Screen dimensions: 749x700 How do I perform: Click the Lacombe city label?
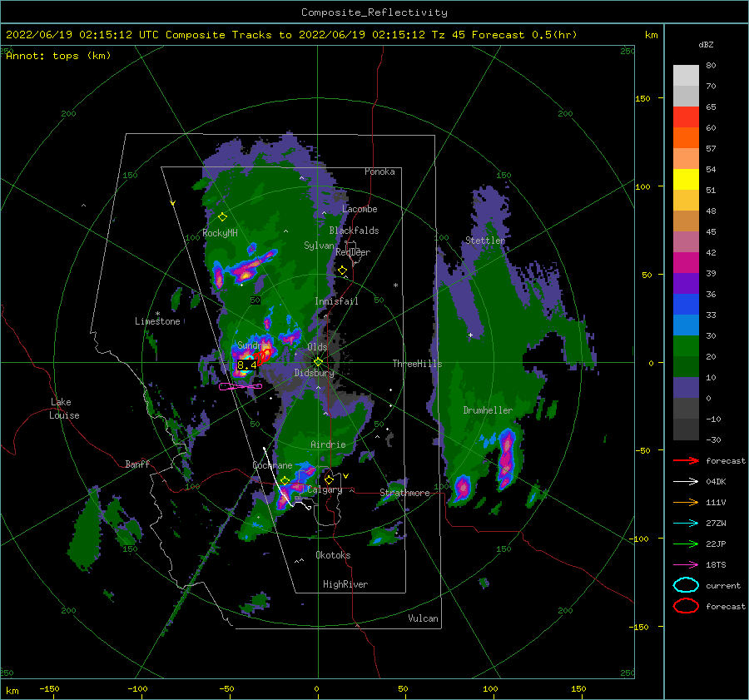[360, 209]
